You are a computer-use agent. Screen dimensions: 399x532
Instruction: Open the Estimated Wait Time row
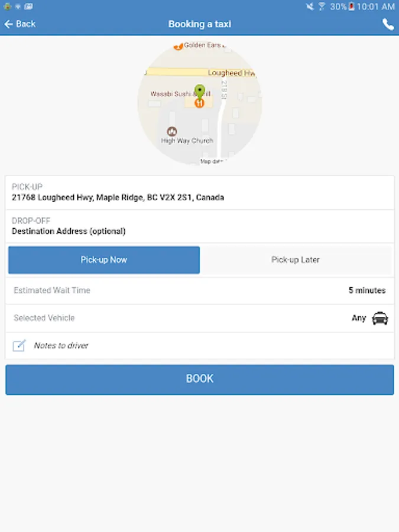click(x=200, y=291)
